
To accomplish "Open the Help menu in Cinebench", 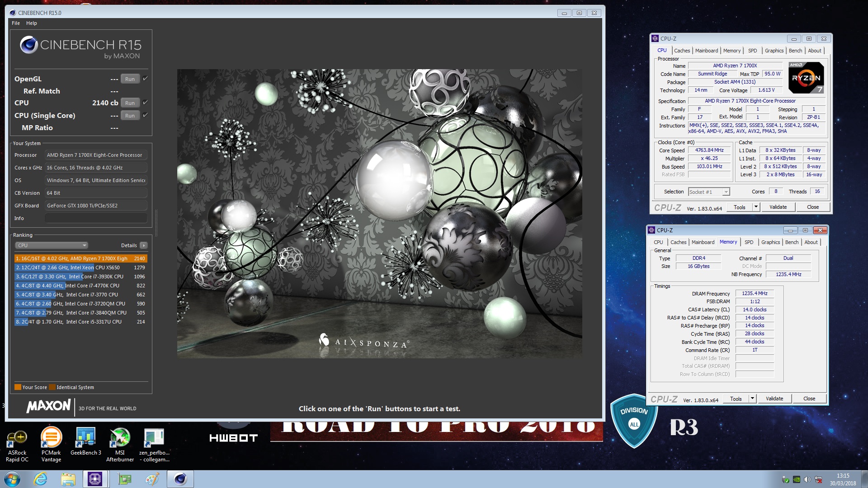I will click(x=32, y=23).
